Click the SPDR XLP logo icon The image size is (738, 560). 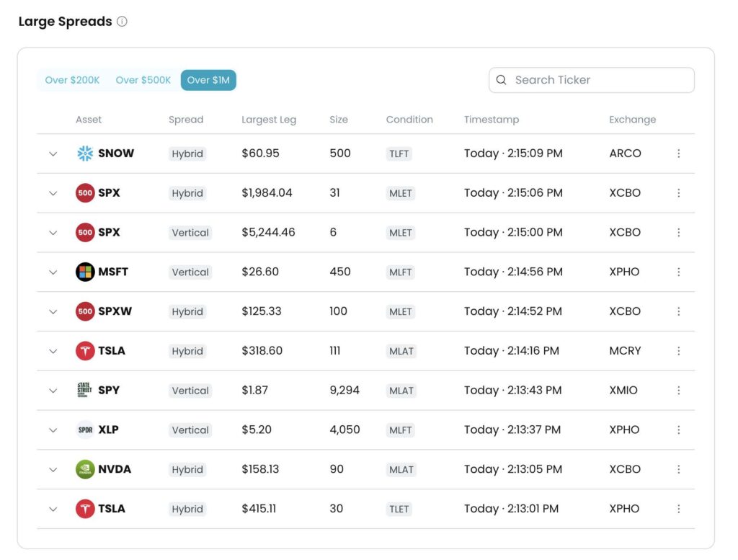click(85, 430)
